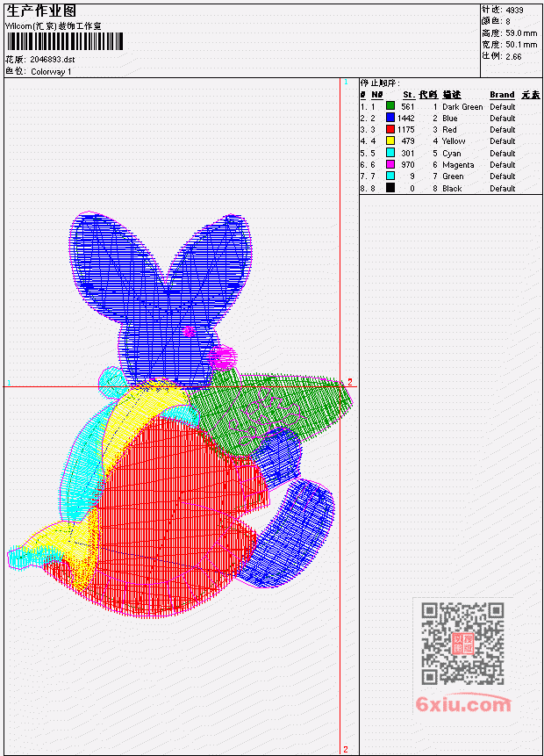
Task: Select the Blue color swatch in row 2
Action: (x=390, y=118)
